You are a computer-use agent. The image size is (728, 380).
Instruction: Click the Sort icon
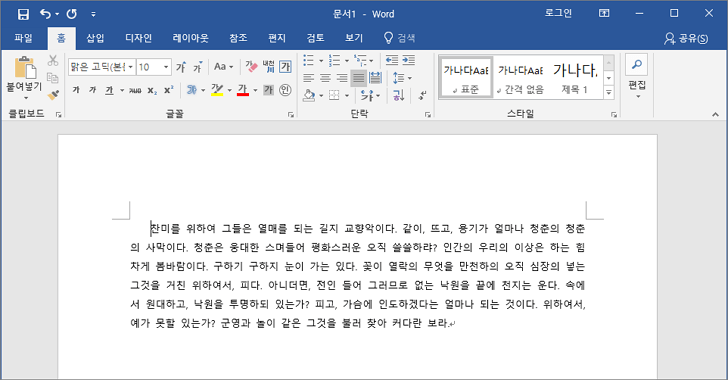click(398, 95)
